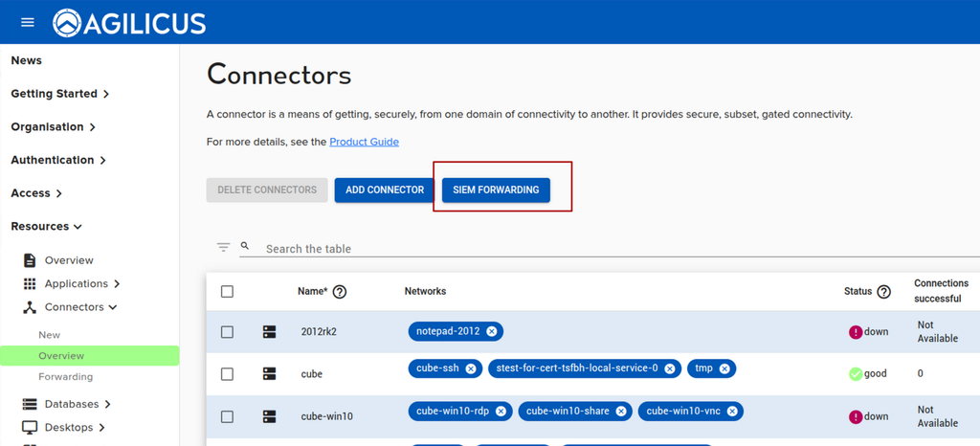Show help for the Name column

tap(340, 292)
